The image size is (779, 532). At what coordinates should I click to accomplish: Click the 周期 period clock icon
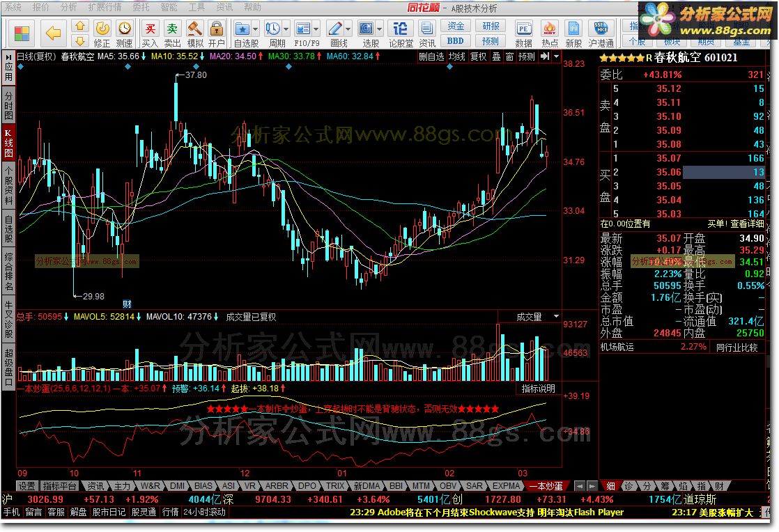click(x=272, y=29)
